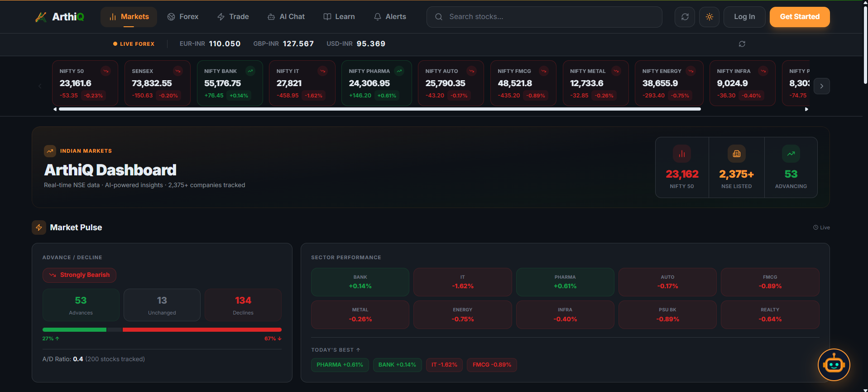This screenshot has width=868, height=392.
Task: Click the NSE Listed building icon
Action: click(737, 154)
